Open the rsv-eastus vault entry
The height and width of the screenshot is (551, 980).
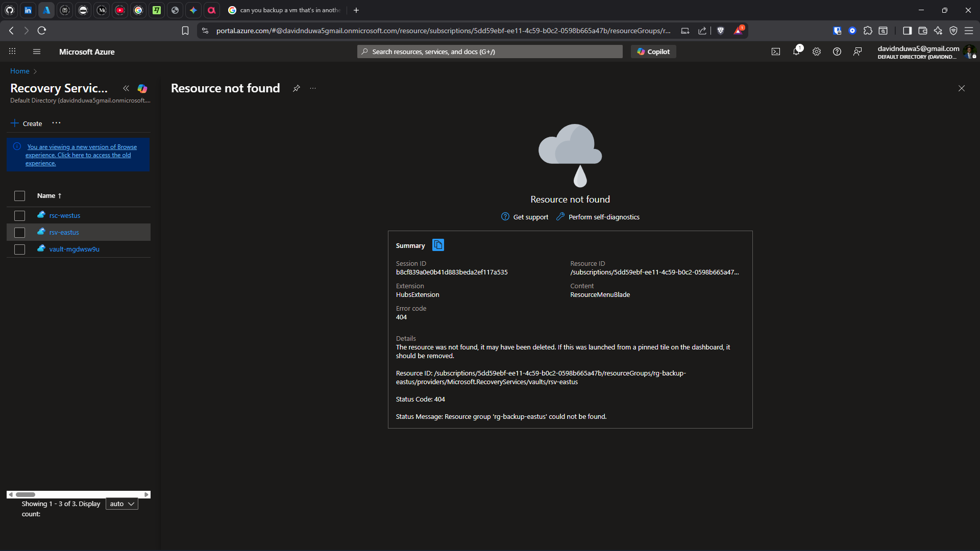64,233
